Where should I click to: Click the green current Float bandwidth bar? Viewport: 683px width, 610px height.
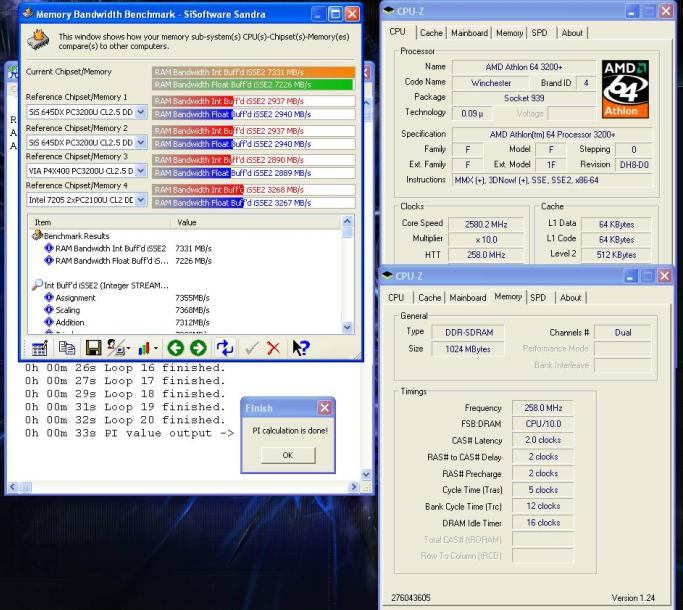click(253, 85)
